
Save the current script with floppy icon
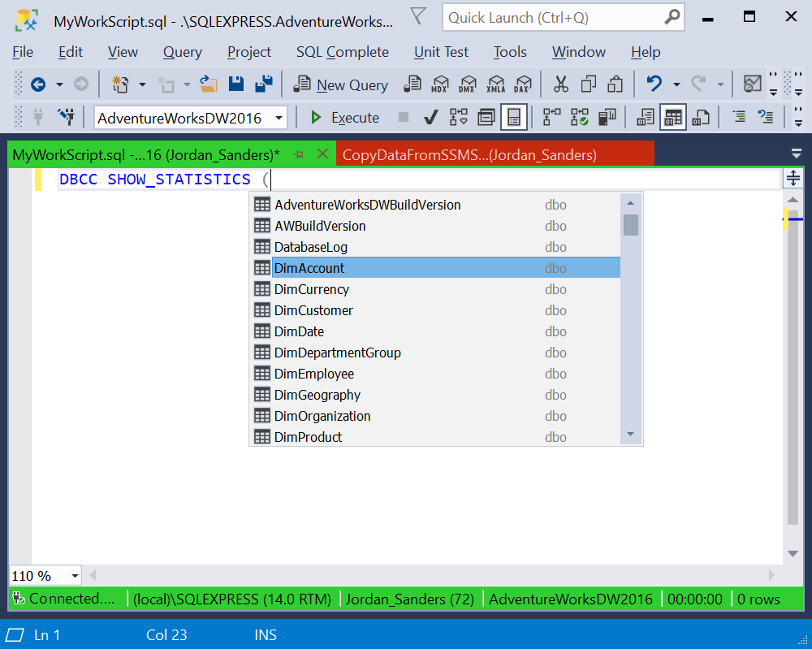click(236, 84)
